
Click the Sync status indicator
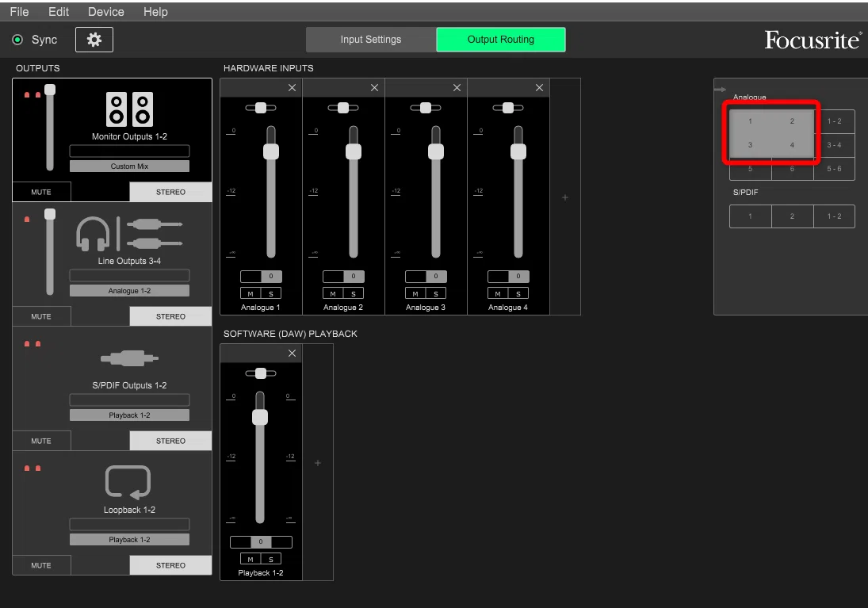coord(17,40)
